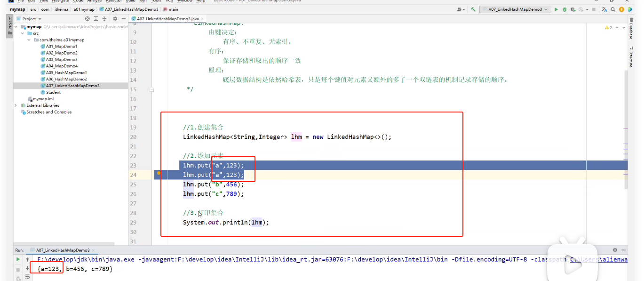Screen dimensions: 644x281
Task: Move down in the Run stack trace
Action: (x=27, y=268)
